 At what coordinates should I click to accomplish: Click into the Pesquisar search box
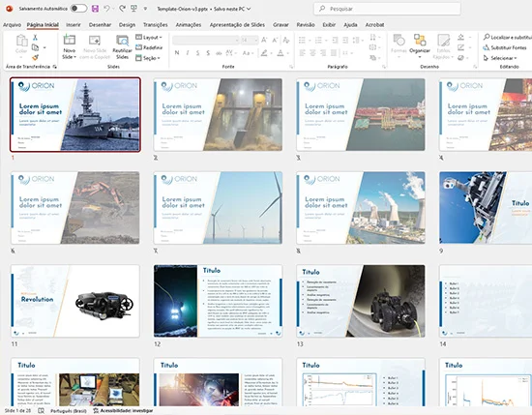pos(387,9)
